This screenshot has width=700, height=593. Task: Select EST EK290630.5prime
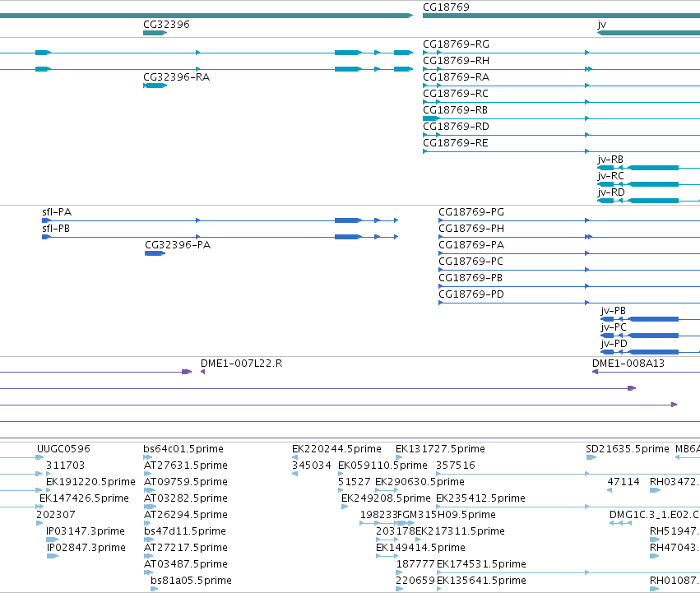pyautogui.click(x=420, y=482)
